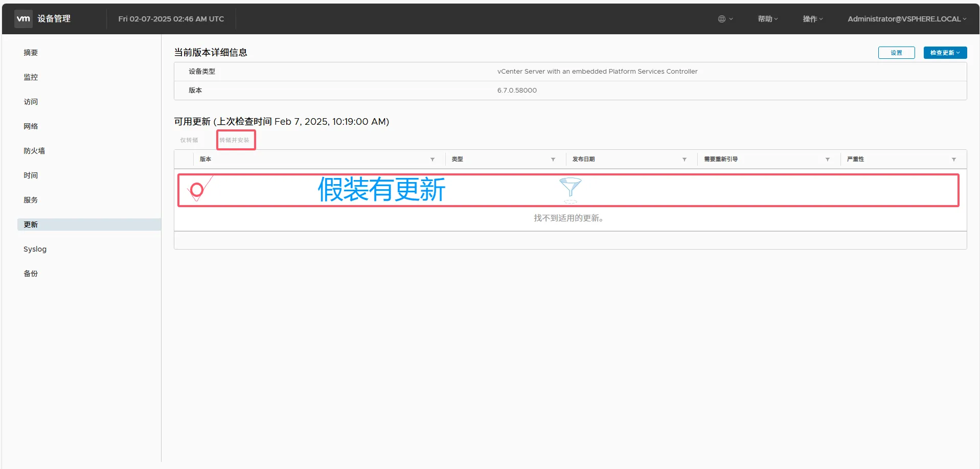Image resolution: width=980 pixels, height=469 pixels.
Task: Open the 监控 monitoring page
Action: [31, 77]
